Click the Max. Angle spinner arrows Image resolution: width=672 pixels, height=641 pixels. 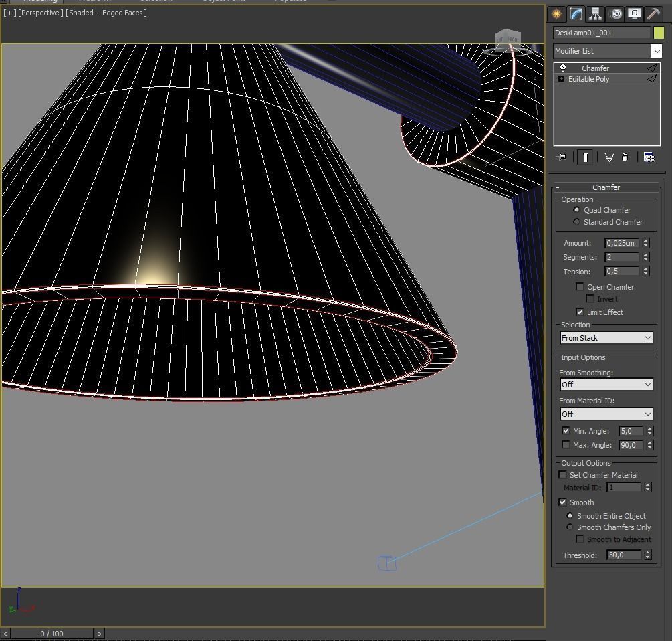click(x=650, y=445)
